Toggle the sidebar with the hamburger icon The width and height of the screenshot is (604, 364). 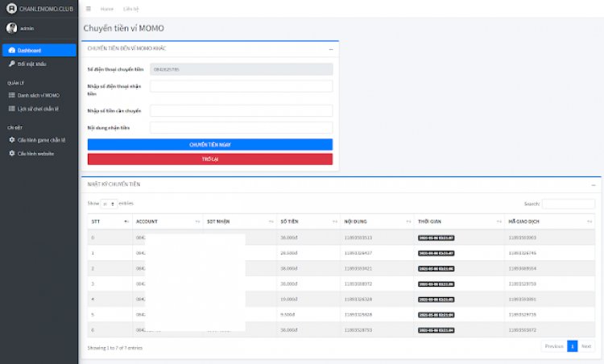coord(89,9)
